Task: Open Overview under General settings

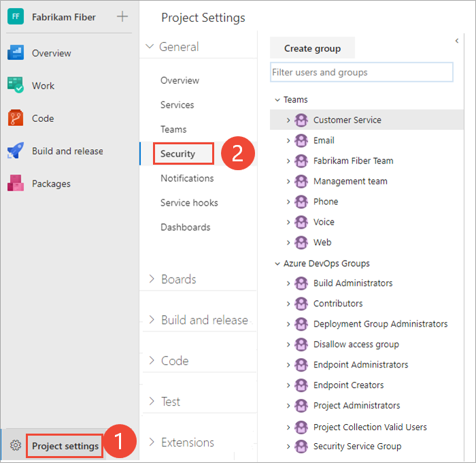Action: pos(180,80)
